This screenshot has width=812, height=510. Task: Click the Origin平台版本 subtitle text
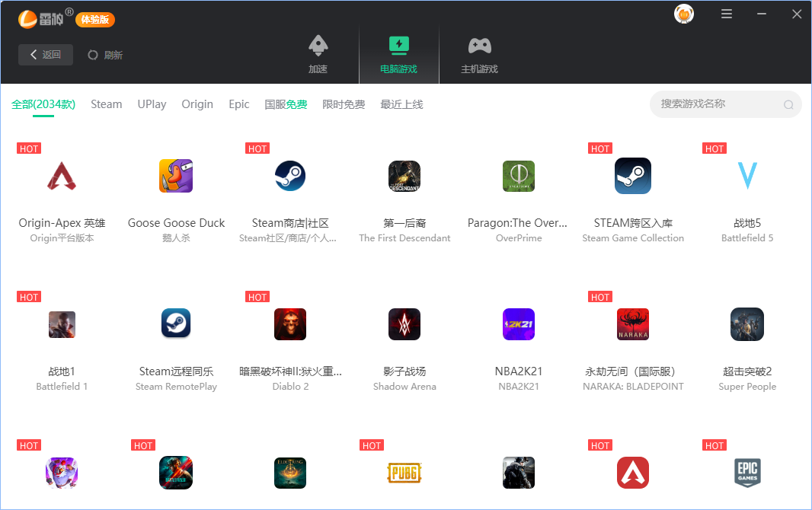click(62, 238)
